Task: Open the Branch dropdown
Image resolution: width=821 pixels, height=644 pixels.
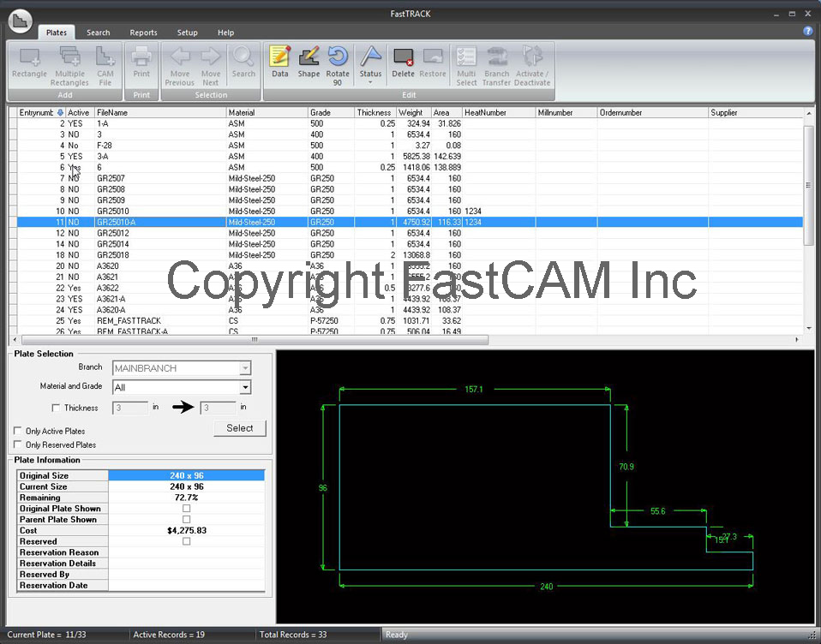Action: (x=245, y=367)
